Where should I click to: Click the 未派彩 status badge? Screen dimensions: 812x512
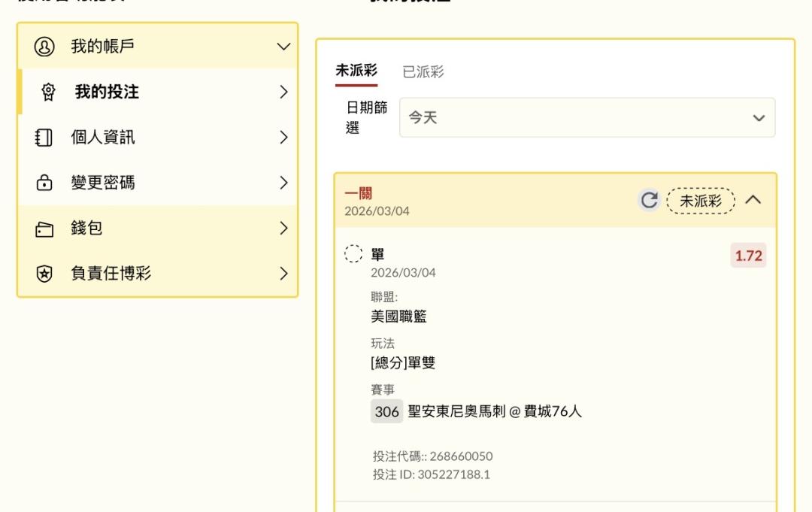click(700, 201)
